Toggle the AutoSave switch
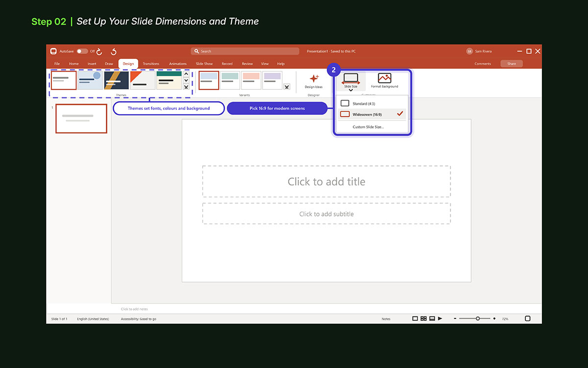Viewport: 588px width, 368px height. [82, 51]
